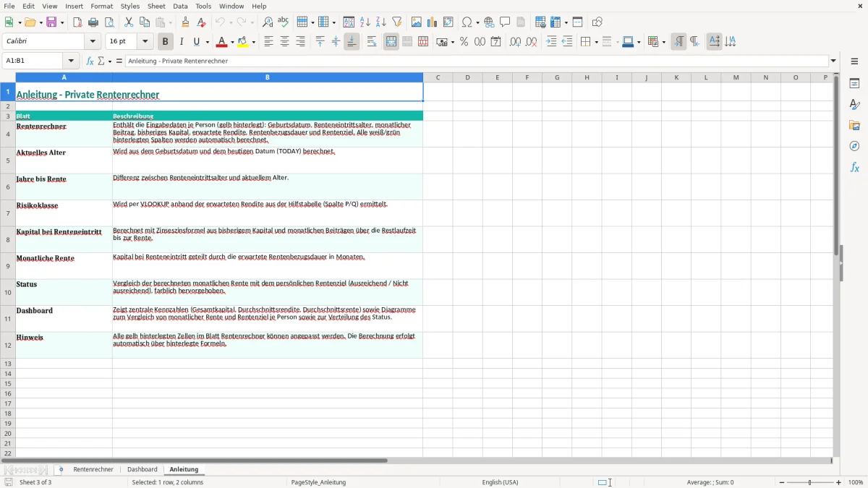
Task: Toggle Format as Percent
Action: [x=464, y=42]
